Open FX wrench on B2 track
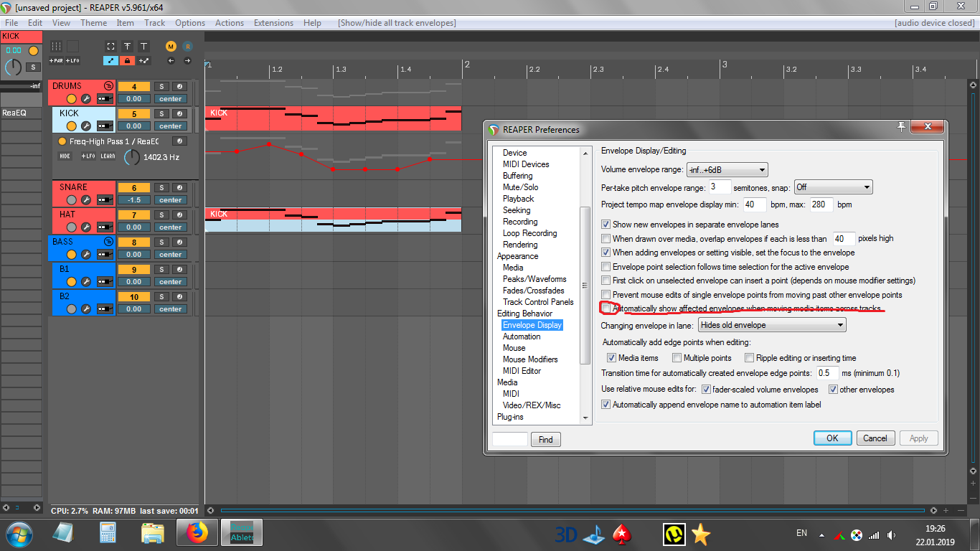 point(86,309)
